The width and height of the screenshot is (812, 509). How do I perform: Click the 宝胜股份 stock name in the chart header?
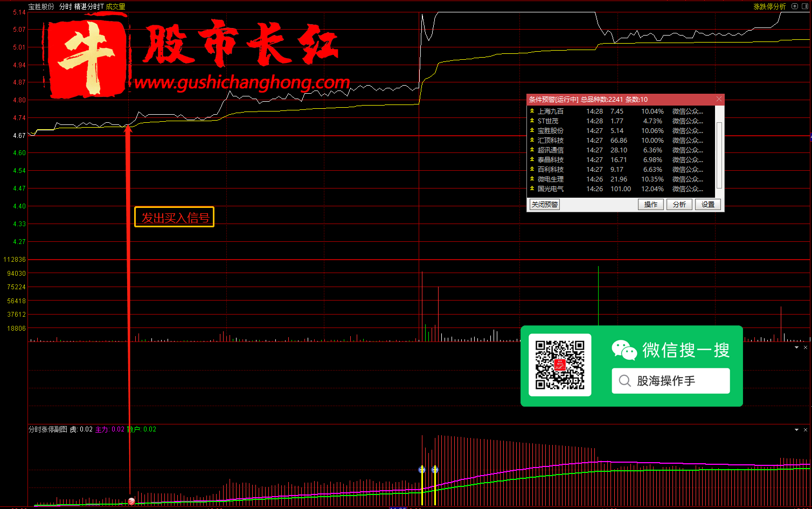(x=41, y=6)
